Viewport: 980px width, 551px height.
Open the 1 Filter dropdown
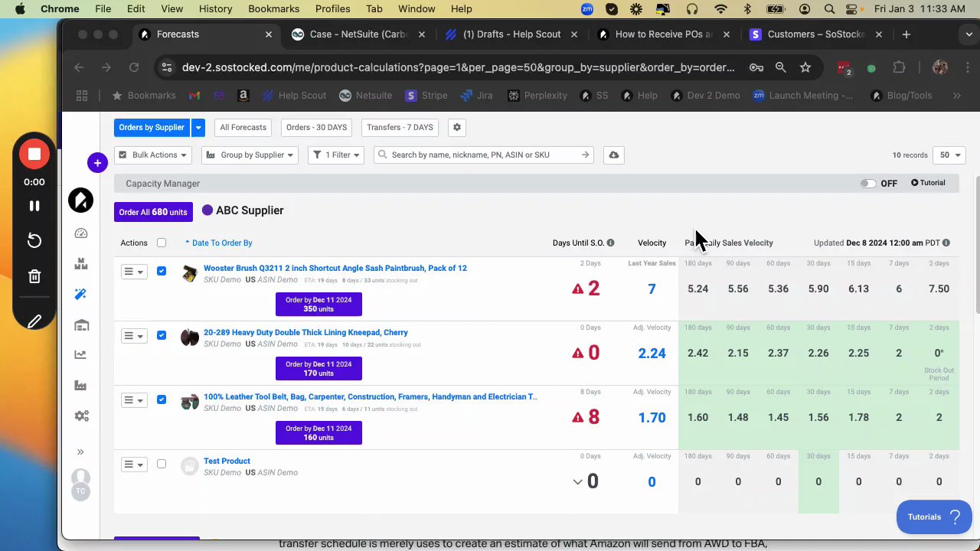click(336, 155)
